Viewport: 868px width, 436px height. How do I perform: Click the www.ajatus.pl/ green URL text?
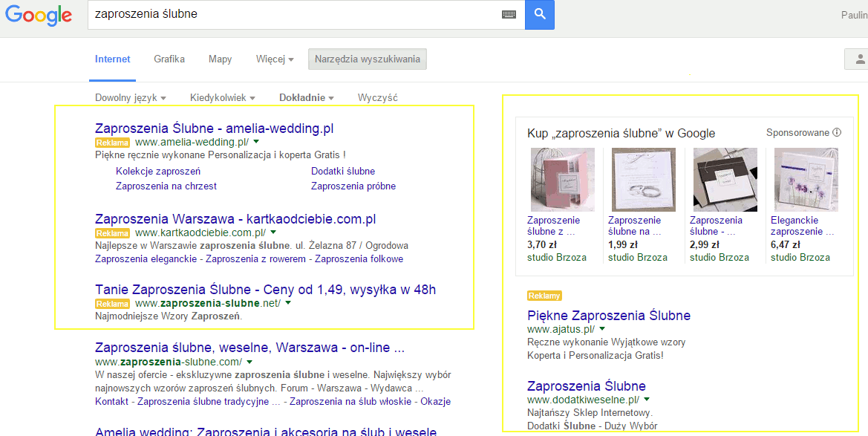[x=561, y=329]
